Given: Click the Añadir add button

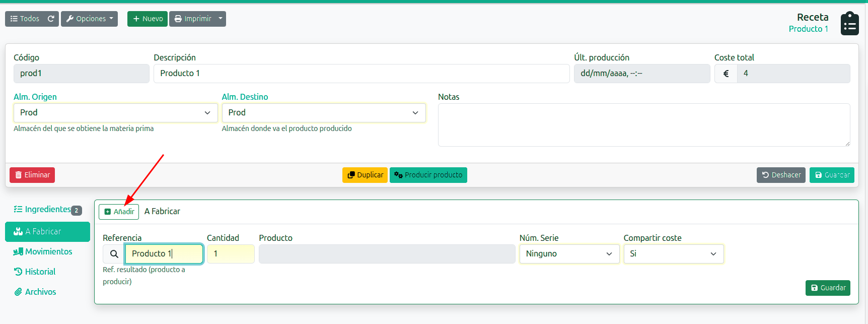Looking at the screenshot, I should point(119,212).
